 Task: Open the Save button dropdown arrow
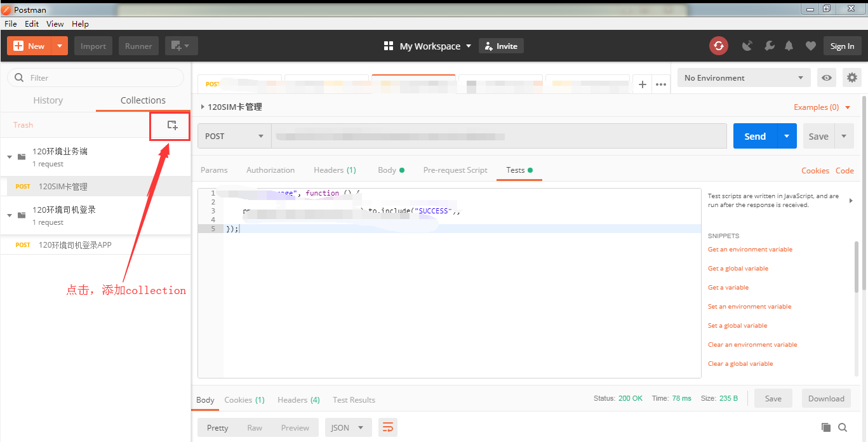click(844, 136)
